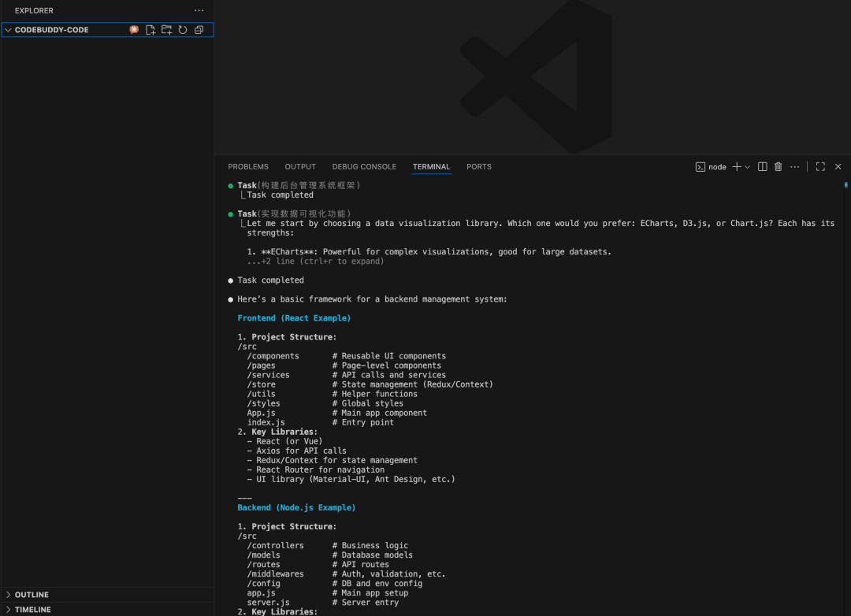The width and height of the screenshot is (851, 616).
Task: Maximize the panel size
Action: pyautogui.click(x=820, y=167)
